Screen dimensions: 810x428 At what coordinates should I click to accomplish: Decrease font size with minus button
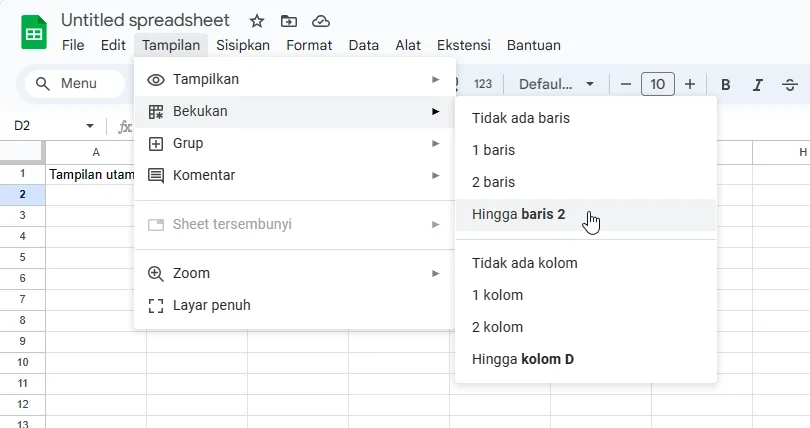click(x=626, y=84)
